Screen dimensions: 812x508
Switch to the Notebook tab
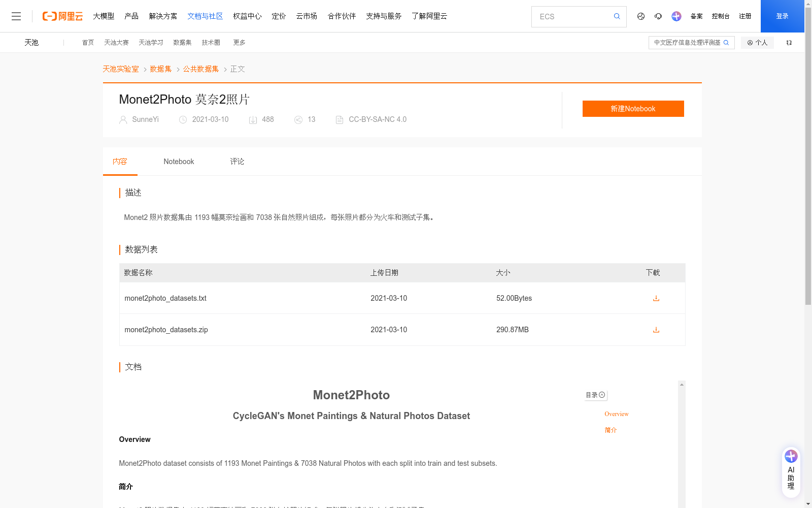point(179,162)
